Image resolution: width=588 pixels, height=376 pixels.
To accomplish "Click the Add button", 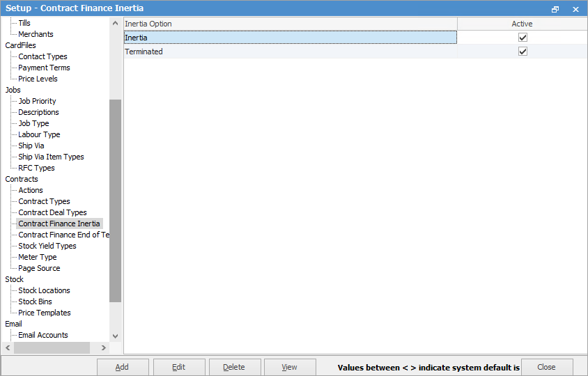I will pyautogui.click(x=123, y=367).
